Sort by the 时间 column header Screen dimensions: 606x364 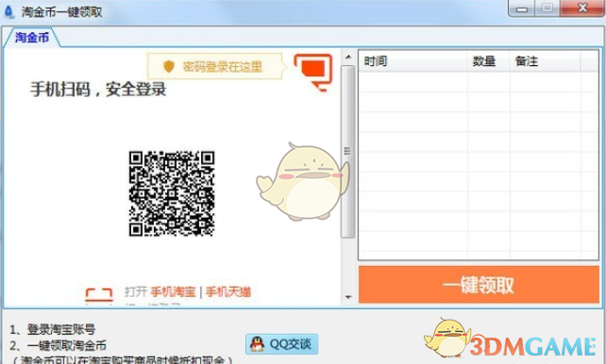pyautogui.click(x=412, y=61)
